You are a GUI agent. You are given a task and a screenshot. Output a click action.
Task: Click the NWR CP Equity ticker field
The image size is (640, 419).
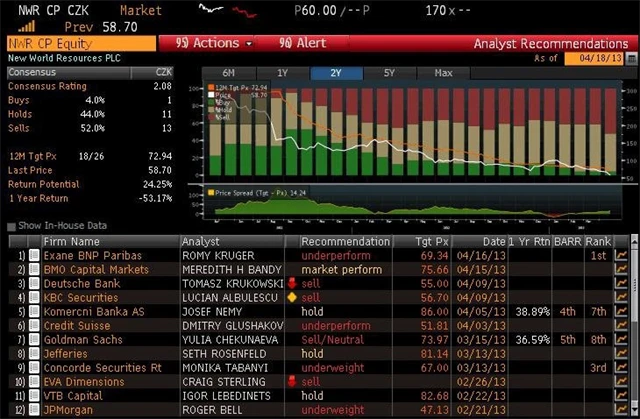tap(81, 44)
